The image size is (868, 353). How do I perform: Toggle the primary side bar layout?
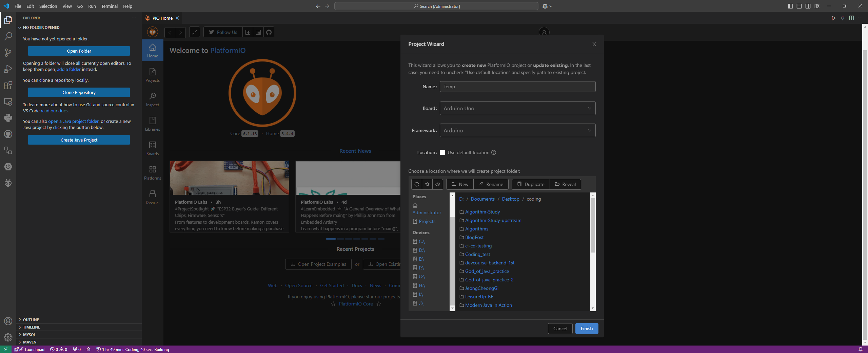coord(790,6)
